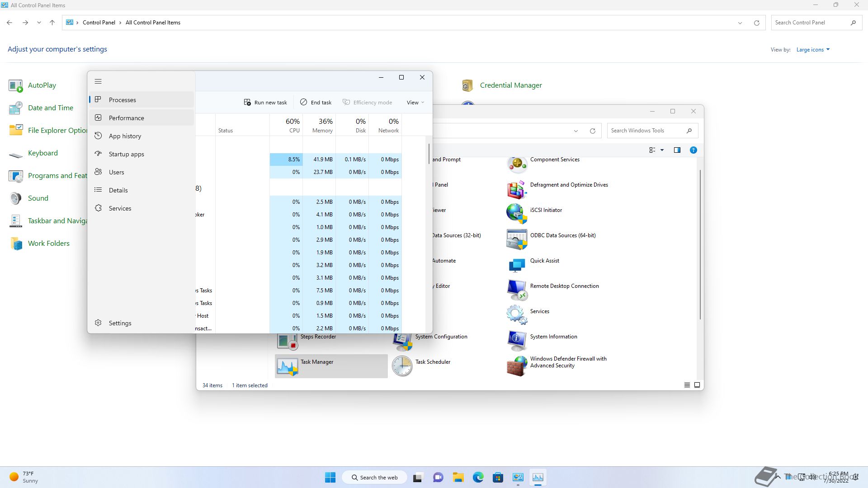
Task: Toggle the Task Manager hamburger navigation menu
Action: pyautogui.click(x=98, y=81)
